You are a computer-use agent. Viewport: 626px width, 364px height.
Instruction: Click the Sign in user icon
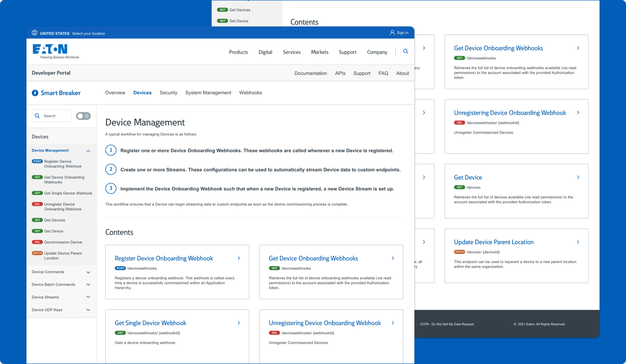(392, 33)
